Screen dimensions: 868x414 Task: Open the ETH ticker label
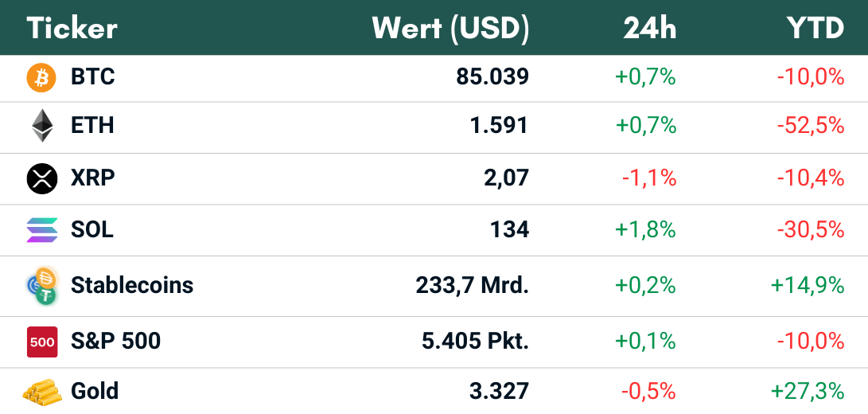pyautogui.click(x=92, y=126)
